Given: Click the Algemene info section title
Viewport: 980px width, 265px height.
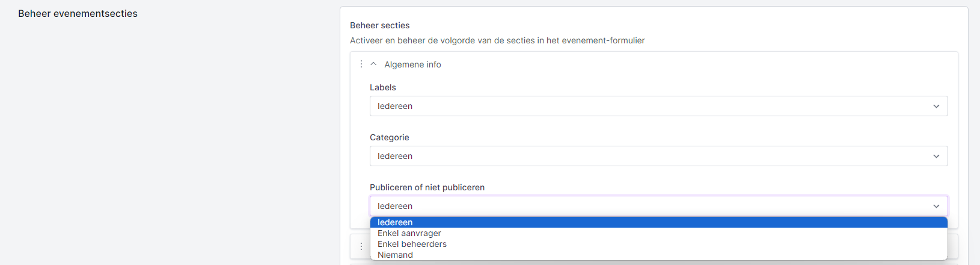Looking at the screenshot, I should 412,64.
